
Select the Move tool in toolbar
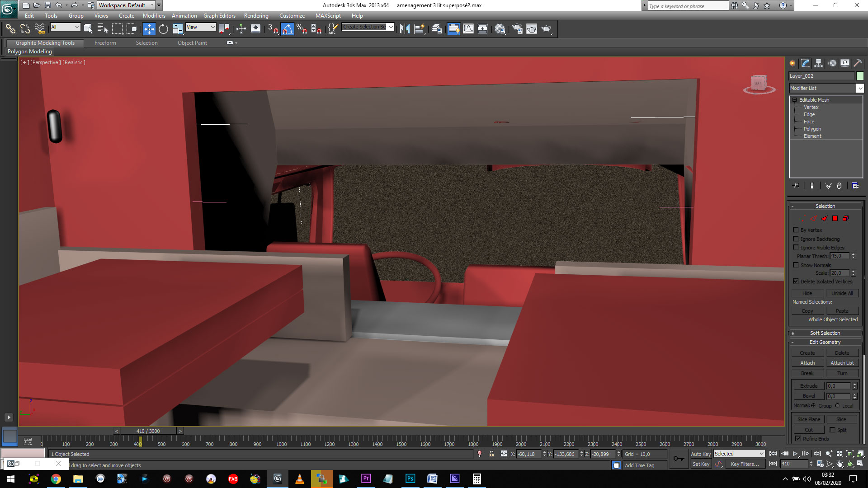pyautogui.click(x=149, y=29)
